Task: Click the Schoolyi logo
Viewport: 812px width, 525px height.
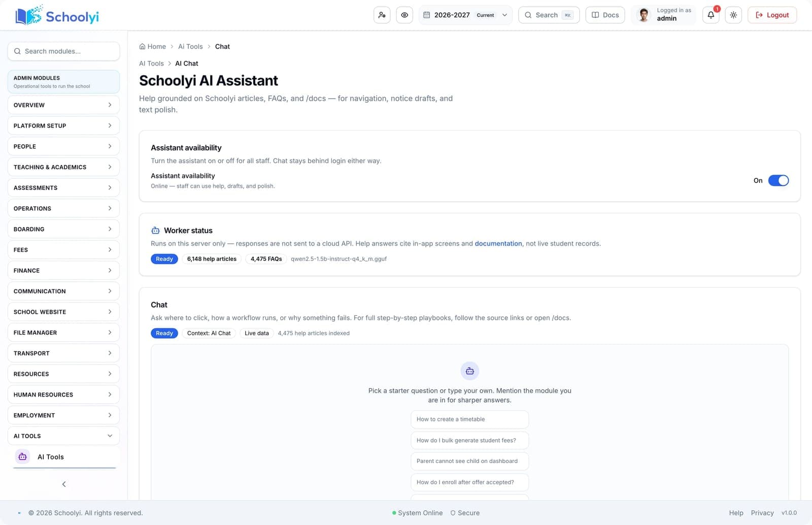Action: [57, 16]
